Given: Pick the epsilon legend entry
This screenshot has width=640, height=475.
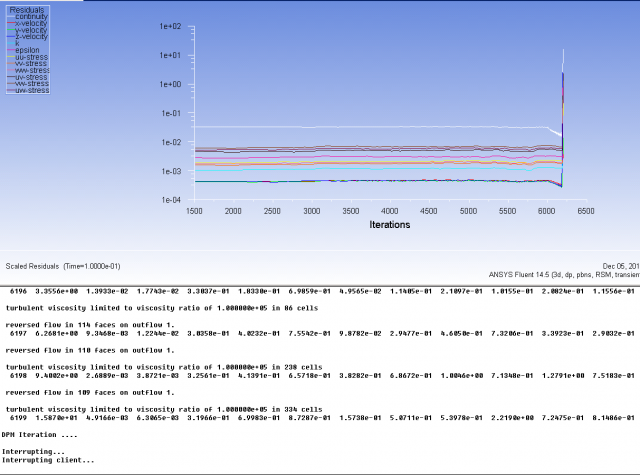Looking at the screenshot, I should click(x=29, y=50).
